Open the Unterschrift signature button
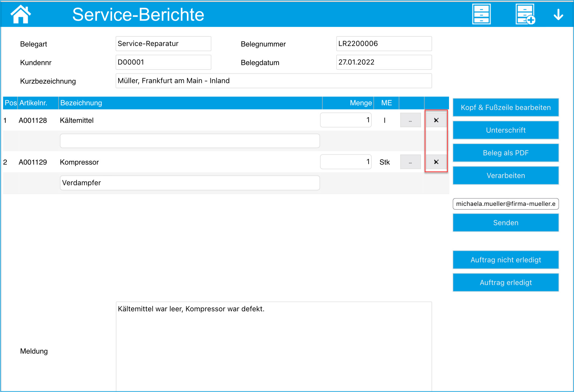574x392 pixels. [x=506, y=130]
